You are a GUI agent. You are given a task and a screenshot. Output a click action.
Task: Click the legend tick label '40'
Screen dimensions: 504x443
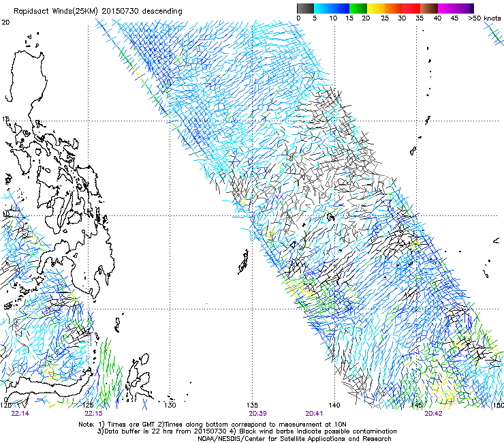(437, 18)
